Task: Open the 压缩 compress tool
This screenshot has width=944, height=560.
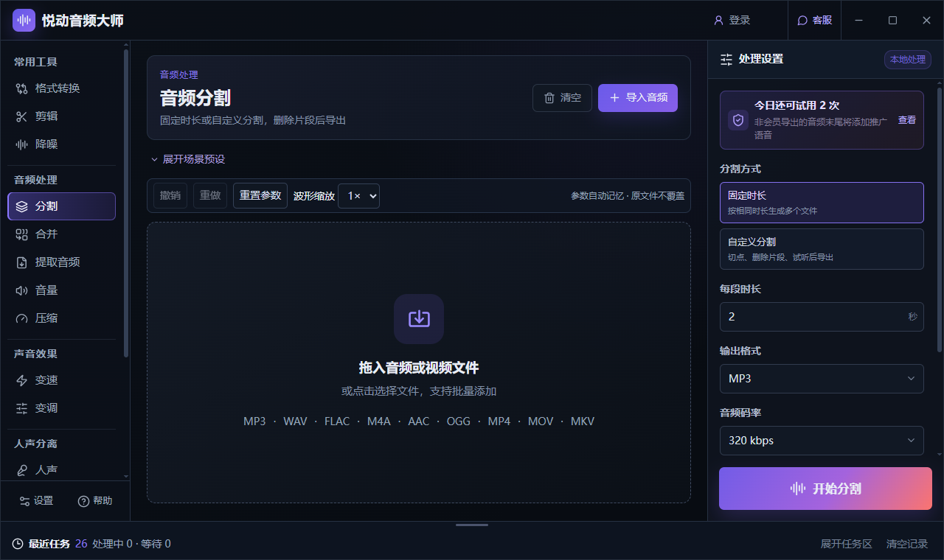Action: click(x=61, y=318)
